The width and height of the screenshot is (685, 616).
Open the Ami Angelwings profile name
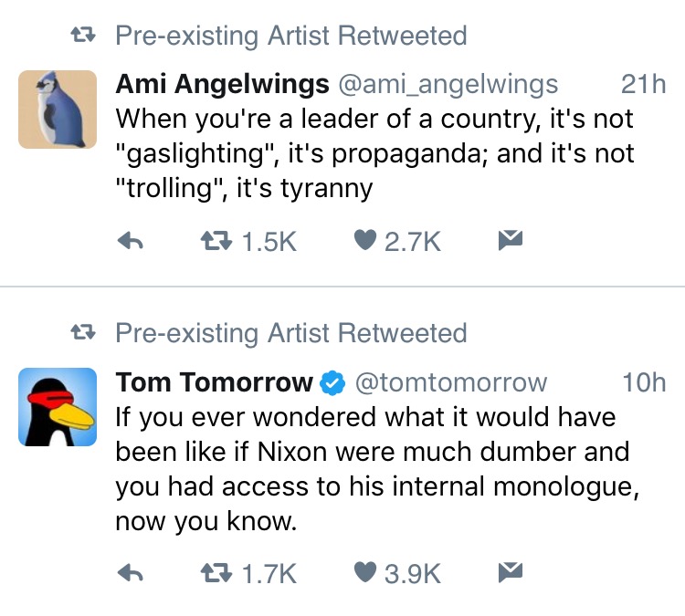tap(222, 84)
